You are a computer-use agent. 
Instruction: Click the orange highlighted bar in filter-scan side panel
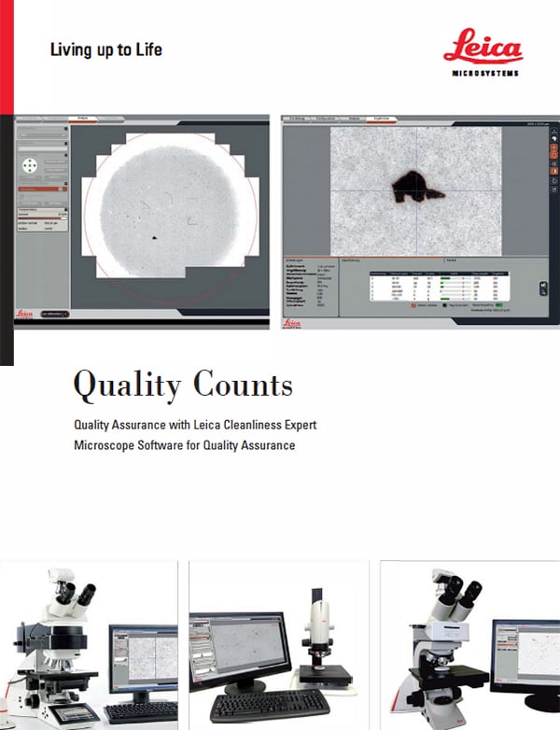43,189
